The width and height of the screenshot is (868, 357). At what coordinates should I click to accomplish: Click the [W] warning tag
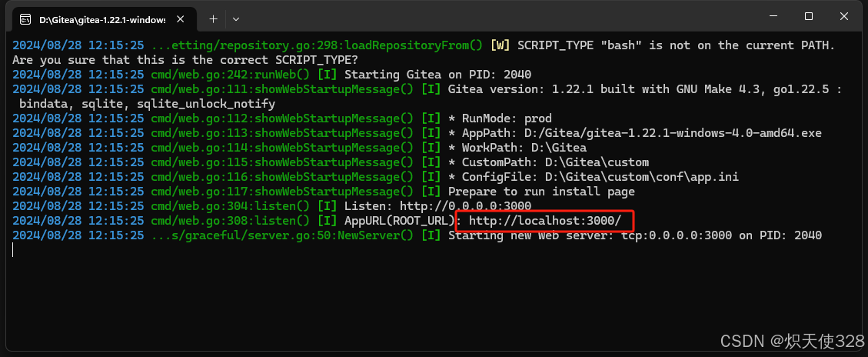pos(501,45)
